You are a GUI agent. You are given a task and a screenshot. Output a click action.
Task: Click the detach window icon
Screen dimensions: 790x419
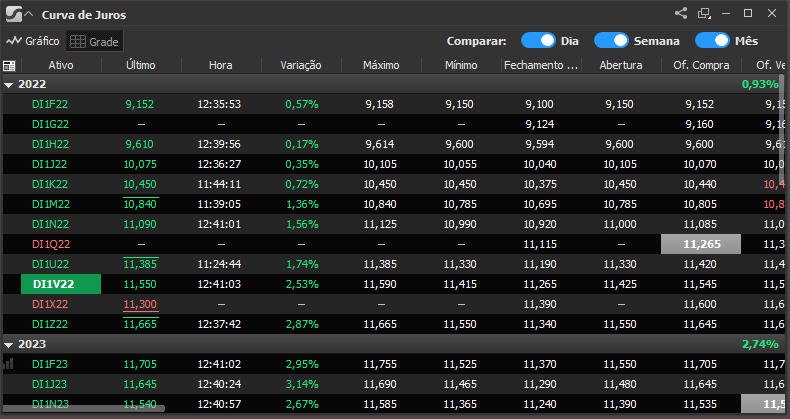pos(704,14)
